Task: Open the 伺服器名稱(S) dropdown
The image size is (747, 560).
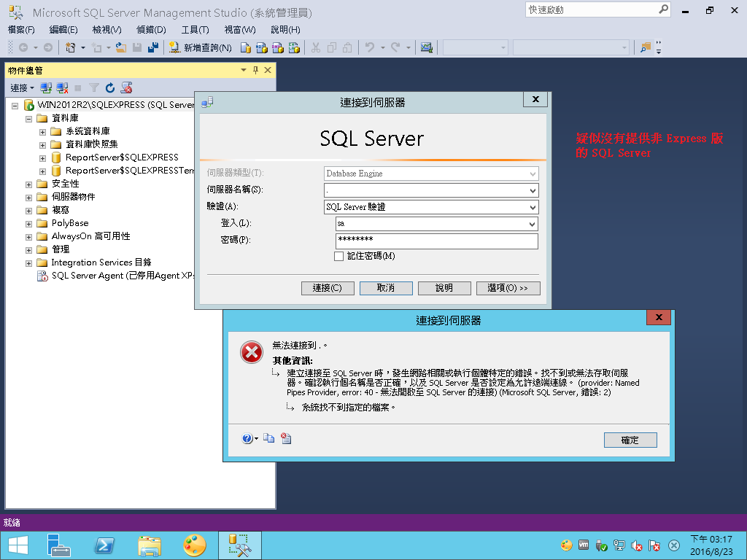Action: [533, 190]
